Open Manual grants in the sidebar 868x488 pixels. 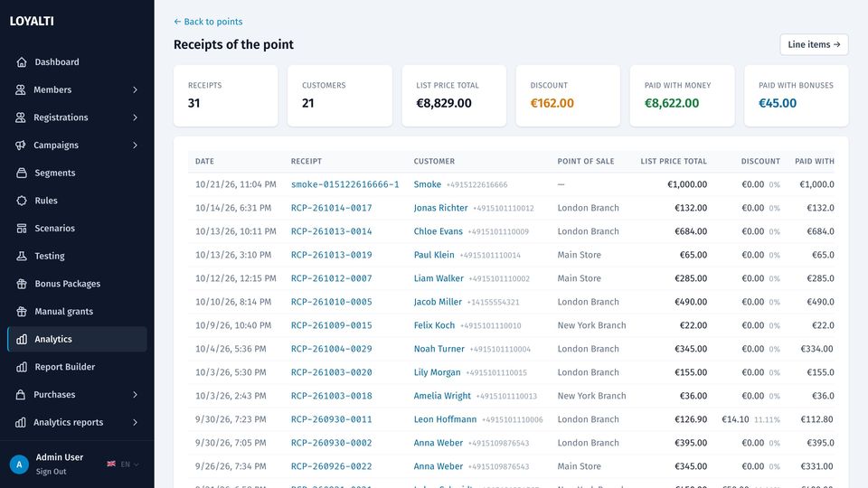tap(77, 311)
